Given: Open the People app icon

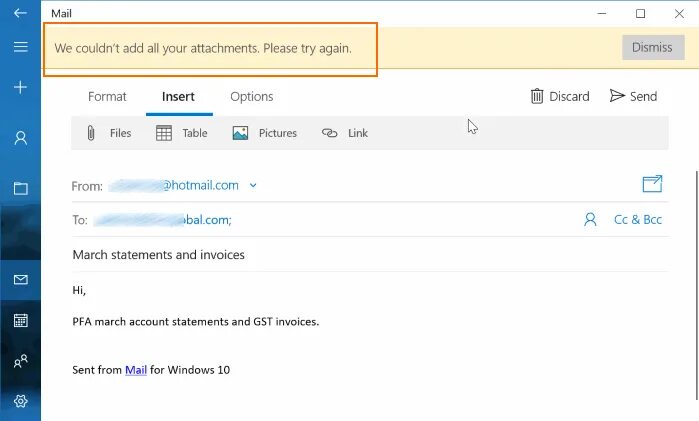Looking at the screenshot, I should (x=21, y=361).
